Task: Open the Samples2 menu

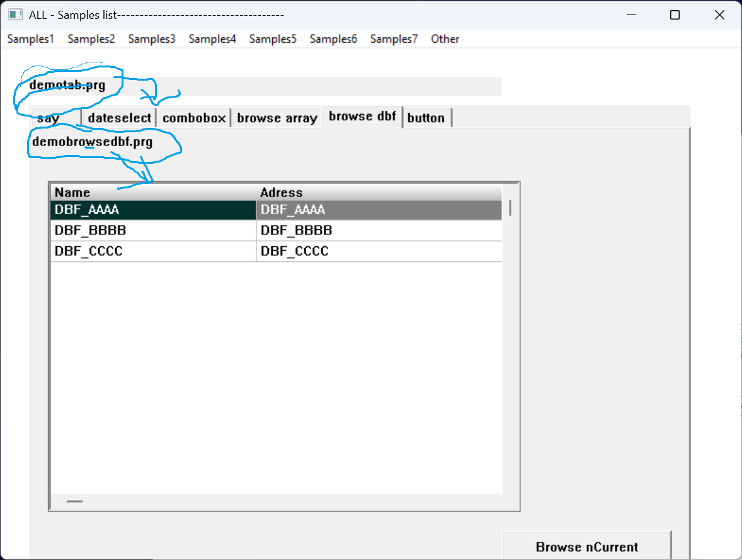Action: (91, 39)
